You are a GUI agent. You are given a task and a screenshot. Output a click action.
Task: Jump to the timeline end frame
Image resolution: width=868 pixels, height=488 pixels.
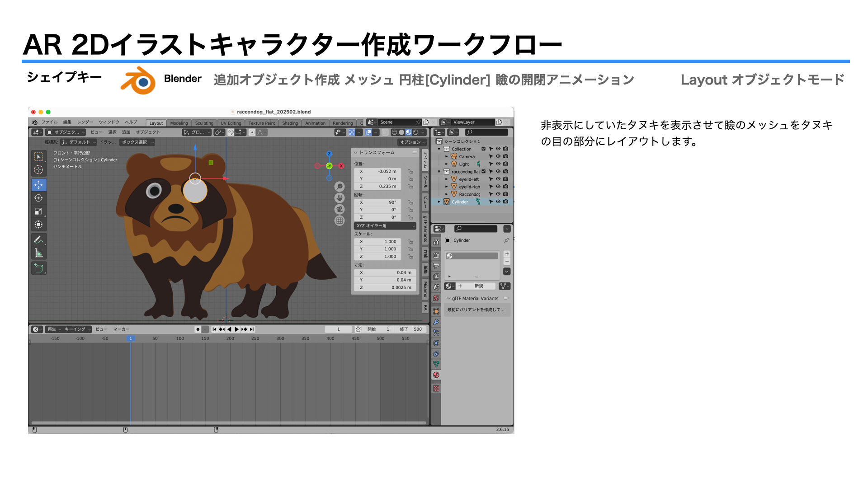pyautogui.click(x=252, y=329)
